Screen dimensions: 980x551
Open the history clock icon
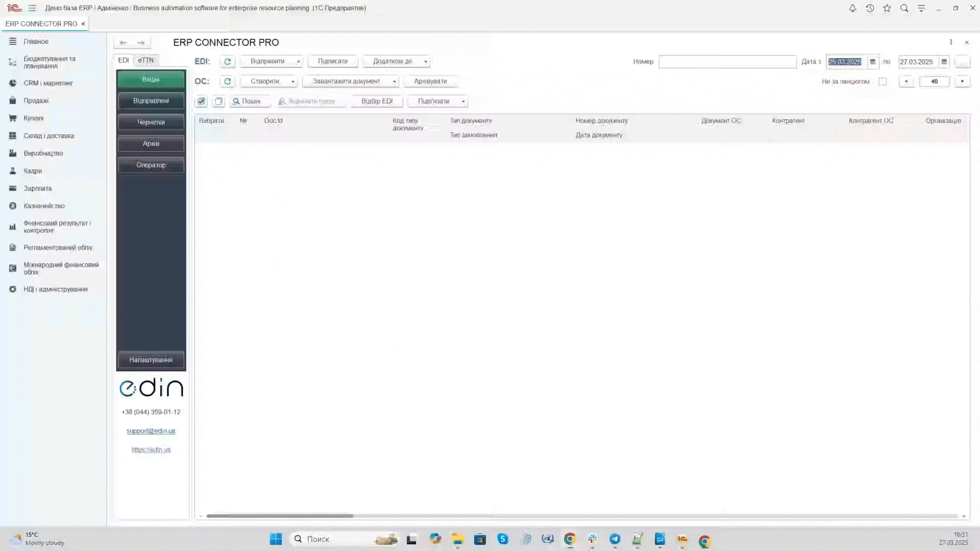870,8
